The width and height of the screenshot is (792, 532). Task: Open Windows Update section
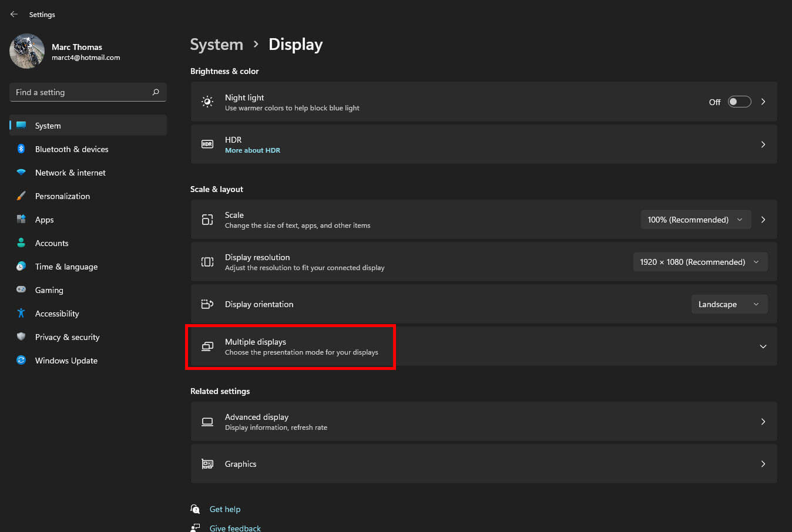click(88, 361)
